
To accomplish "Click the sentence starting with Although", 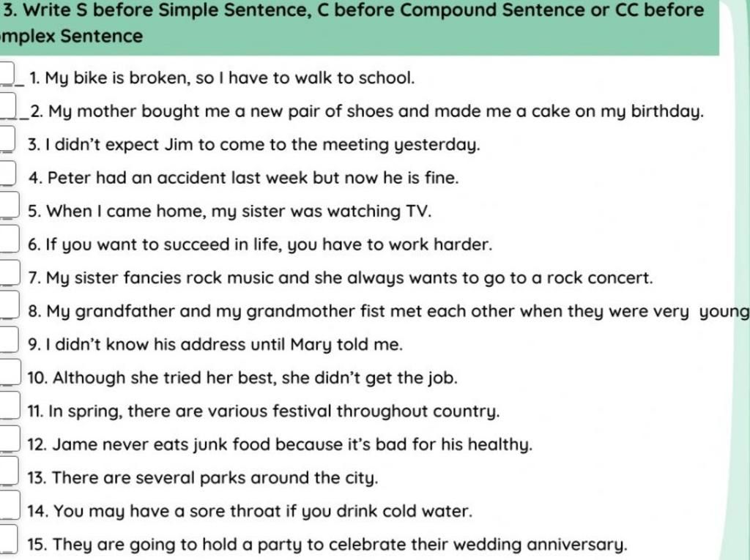I will click(x=242, y=378).
